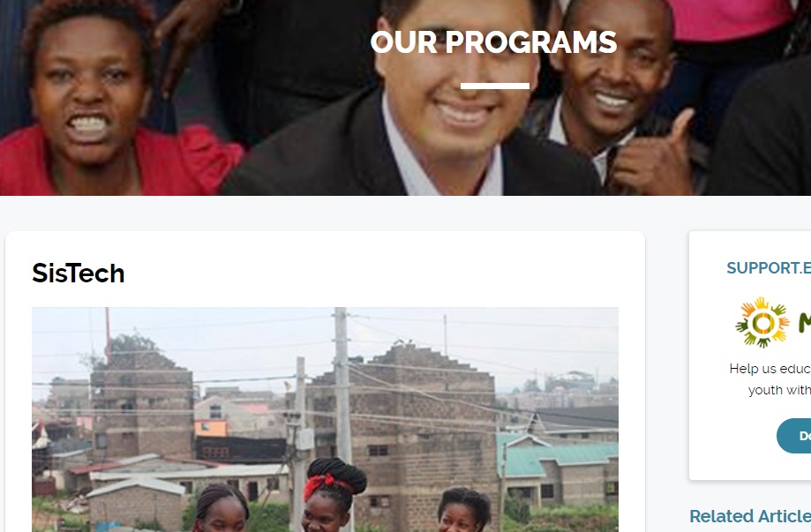Click the colorful hands circle logo
Viewport: 811px width, 532px height.
tap(762, 323)
